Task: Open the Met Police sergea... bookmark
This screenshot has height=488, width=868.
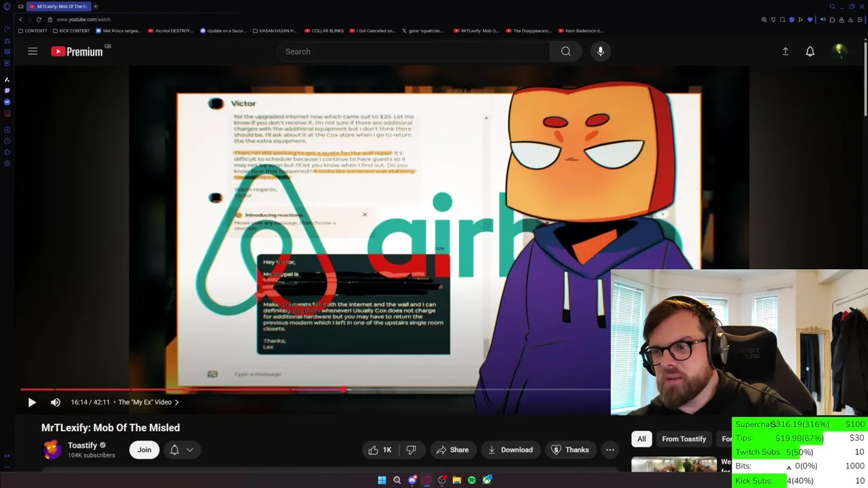Action: (x=119, y=30)
